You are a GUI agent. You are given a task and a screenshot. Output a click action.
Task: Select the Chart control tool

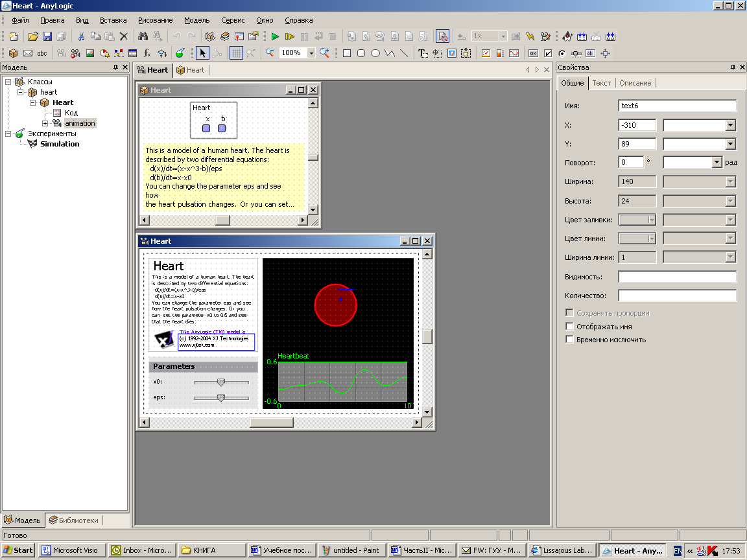(514, 53)
